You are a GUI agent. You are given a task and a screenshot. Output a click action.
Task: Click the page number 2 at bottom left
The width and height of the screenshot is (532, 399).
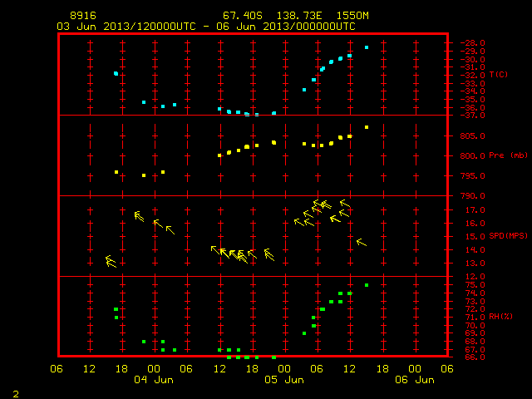pyautogui.click(x=16, y=393)
